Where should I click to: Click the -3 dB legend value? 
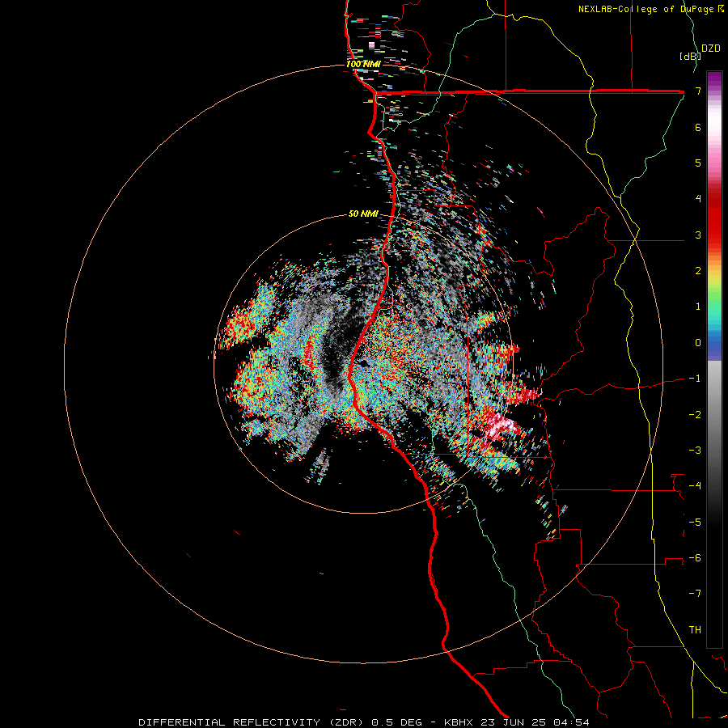click(695, 451)
